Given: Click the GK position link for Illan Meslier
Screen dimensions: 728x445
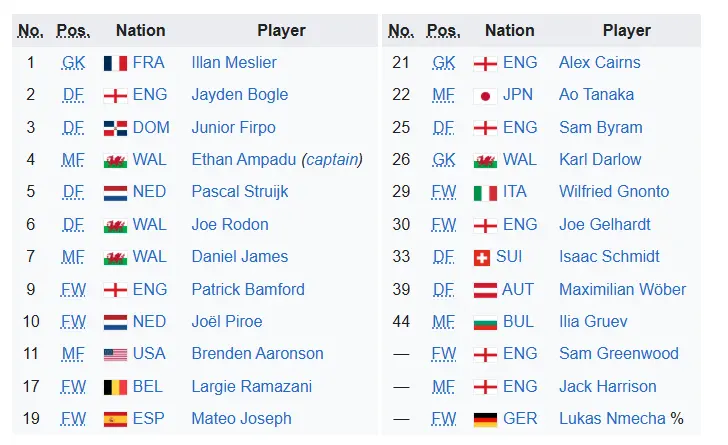Looking at the screenshot, I should [73, 63].
